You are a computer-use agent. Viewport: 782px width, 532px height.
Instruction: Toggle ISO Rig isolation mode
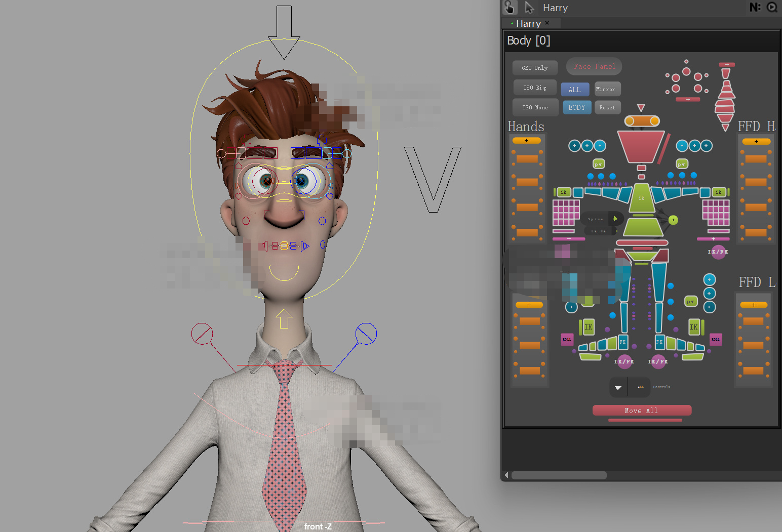point(534,88)
